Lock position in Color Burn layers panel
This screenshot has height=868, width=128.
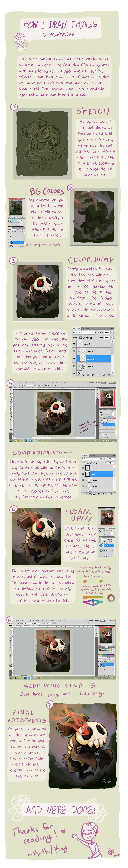pyautogui.click(x=94, y=463)
